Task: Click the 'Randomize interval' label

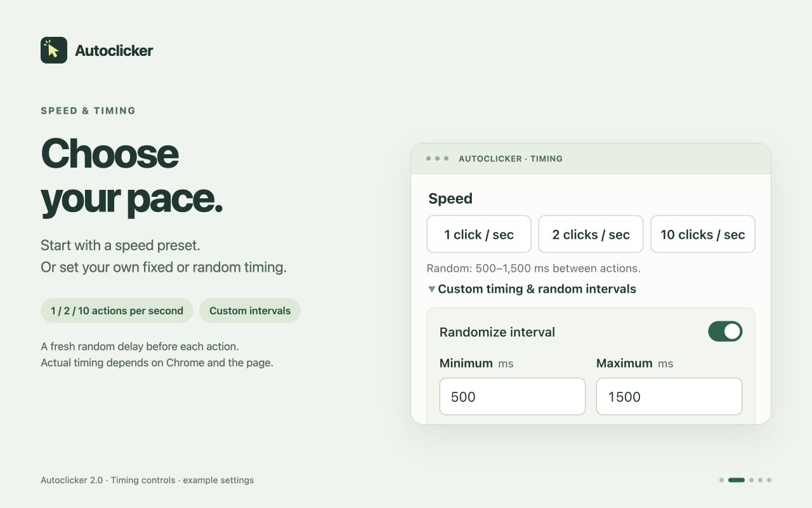Action: coord(497,332)
